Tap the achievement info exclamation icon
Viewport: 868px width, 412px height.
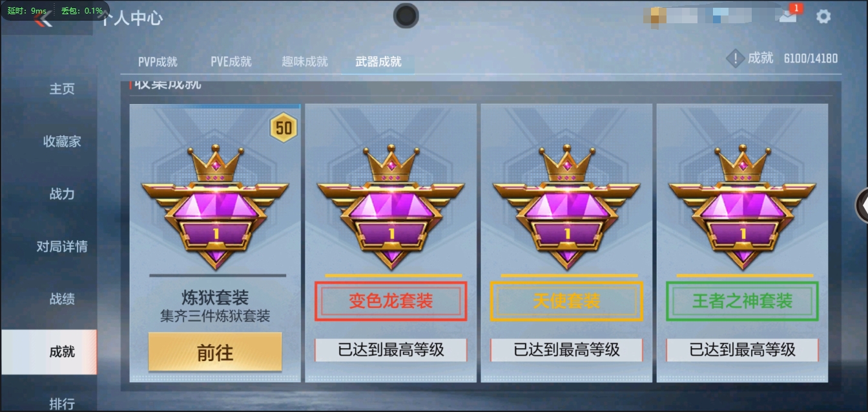(735, 59)
